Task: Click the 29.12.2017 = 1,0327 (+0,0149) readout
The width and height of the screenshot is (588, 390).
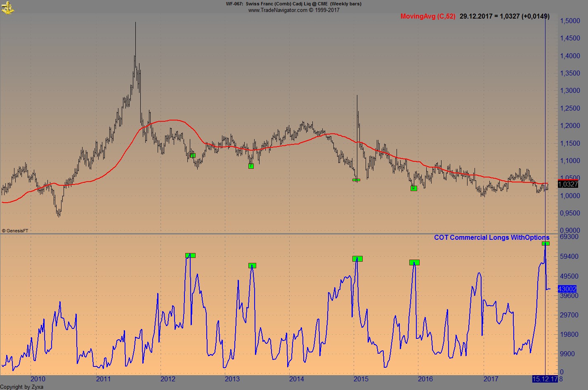Action: click(x=505, y=17)
